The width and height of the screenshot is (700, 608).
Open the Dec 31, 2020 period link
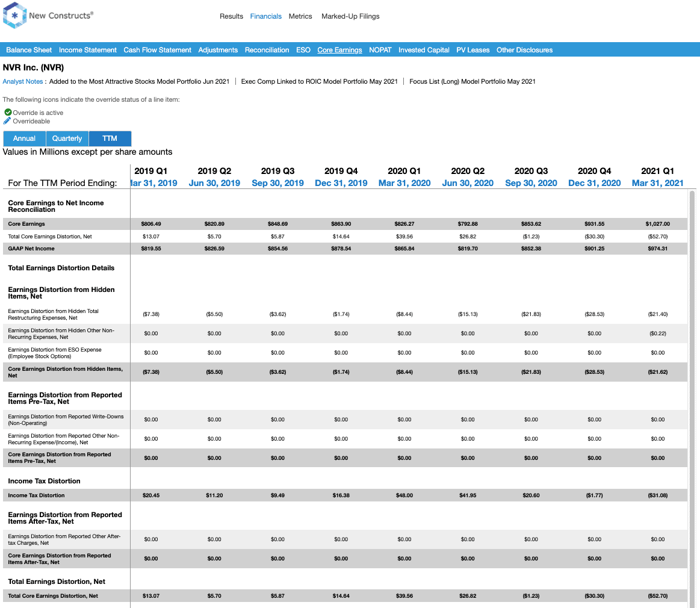tap(595, 183)
